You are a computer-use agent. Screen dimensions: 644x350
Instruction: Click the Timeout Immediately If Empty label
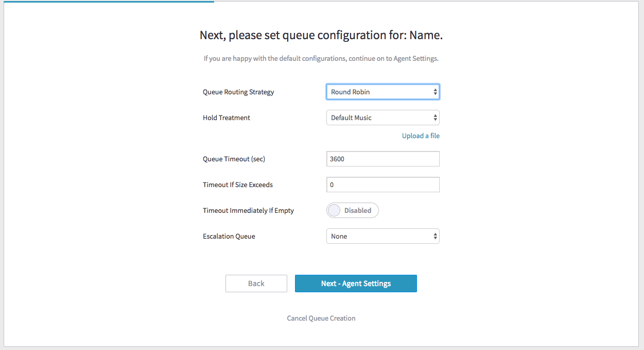[248, 210]
